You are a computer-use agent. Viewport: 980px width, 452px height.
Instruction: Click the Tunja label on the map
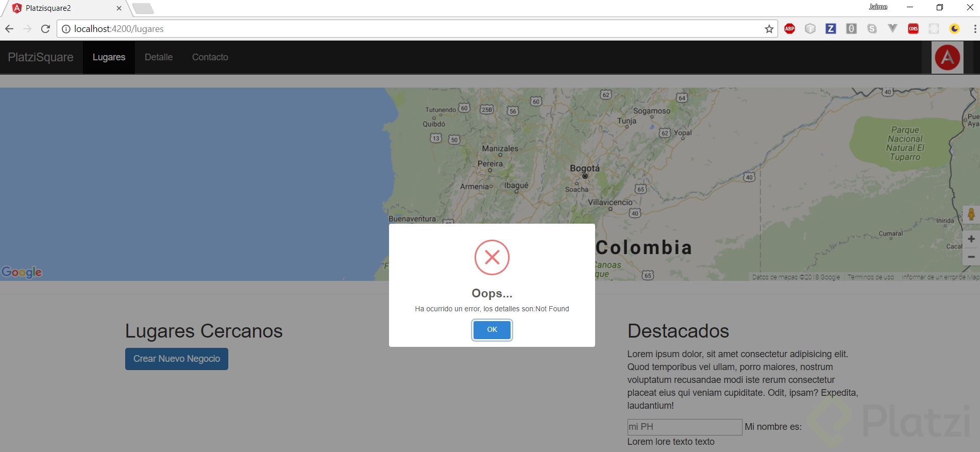pyautogui.click(x=627, y=121)
